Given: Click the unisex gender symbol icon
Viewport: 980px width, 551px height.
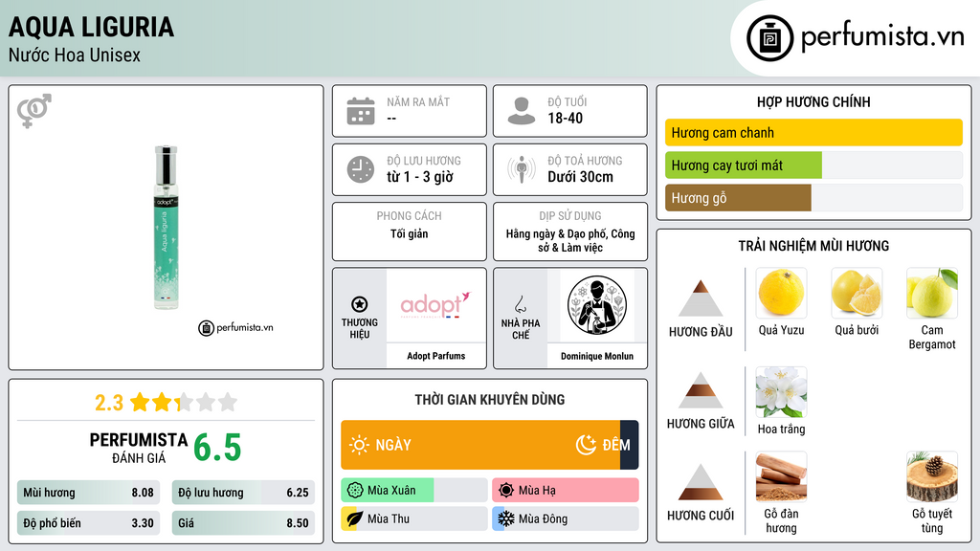Looking at the screenshot, I should (x=33, y=111).
